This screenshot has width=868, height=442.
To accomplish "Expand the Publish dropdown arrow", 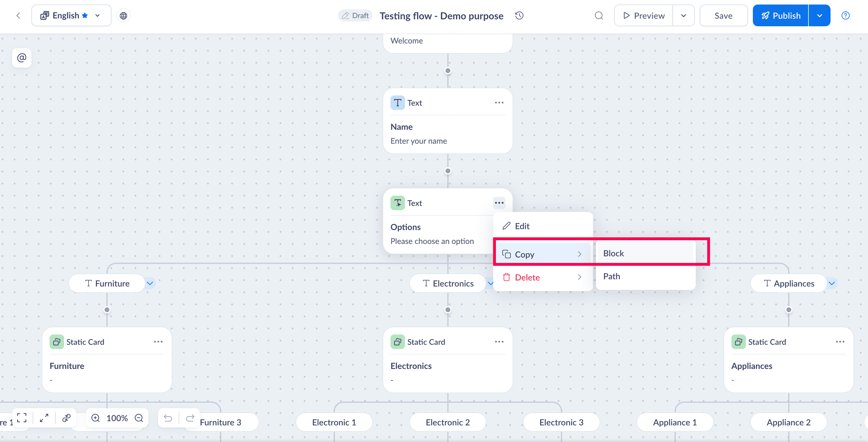I will (x=819, y=16).
